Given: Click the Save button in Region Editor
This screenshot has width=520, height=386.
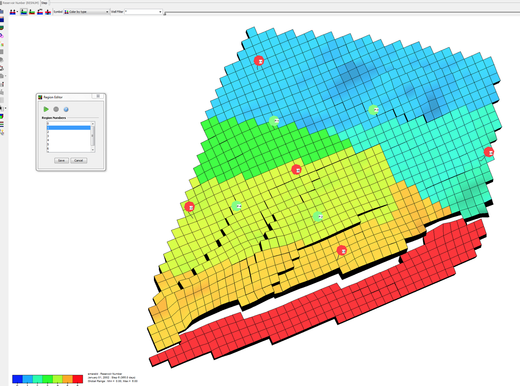Looking at the screenshot, I should click(61, 160).
